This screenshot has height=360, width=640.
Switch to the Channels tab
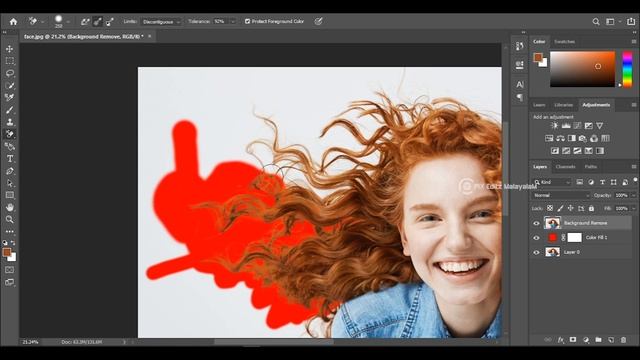pyautogui.click(x=565, y=167)
